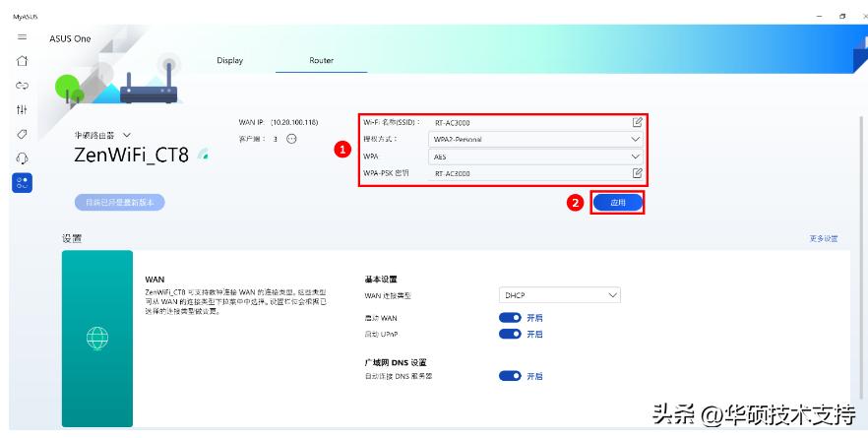Minimize the MyASUS window

tap(819, 17)
